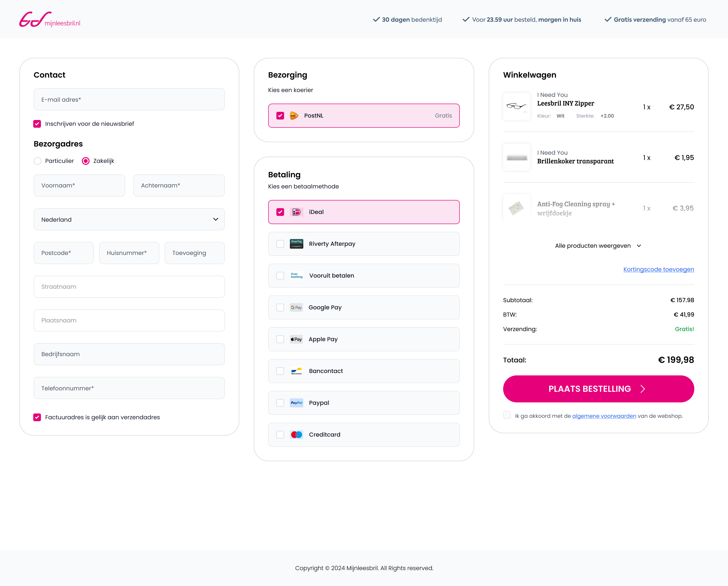Screen dimensions: 728x586
Task: Open the Kortingscode toevoegen link
Action: click(x=658, y=269)
